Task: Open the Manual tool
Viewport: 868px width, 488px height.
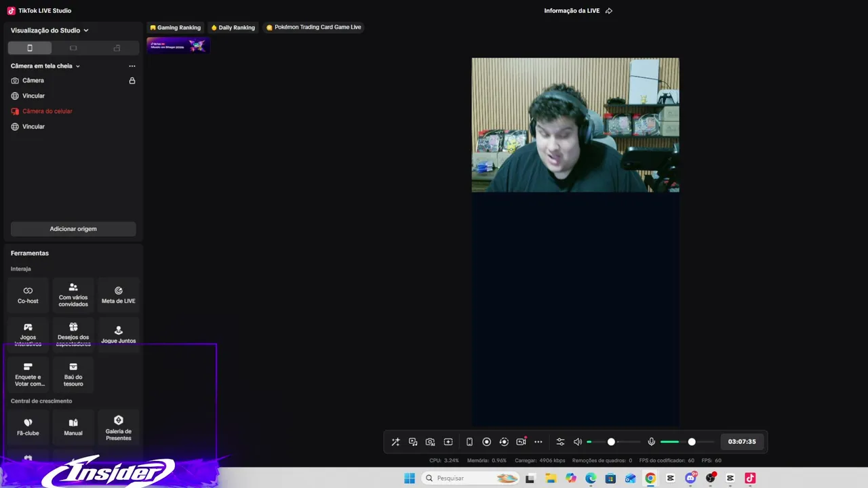Action: [73, 427]
